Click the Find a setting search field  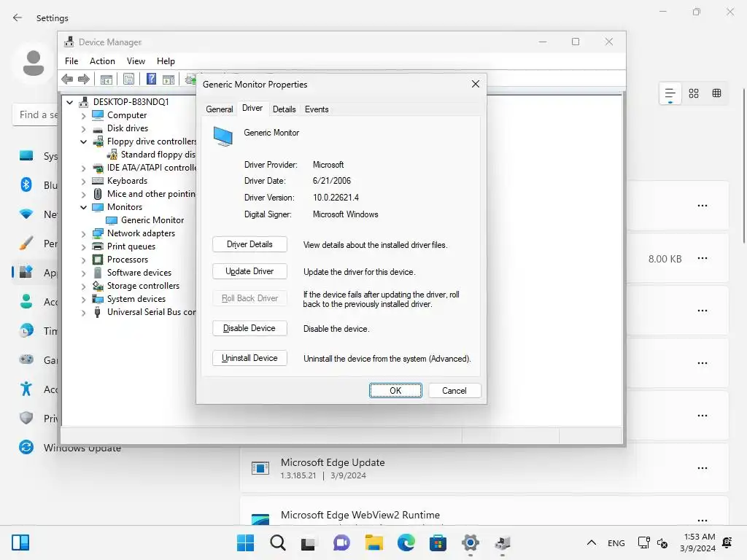click(35, 114)
